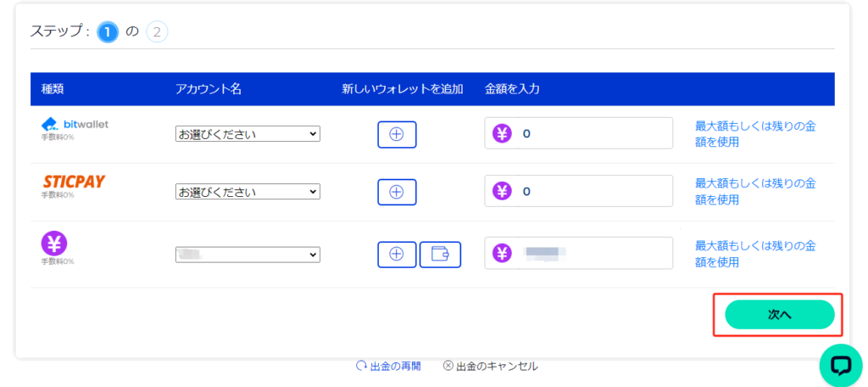Click the add wallet plus icon for STICPAY
The height and width of the screenshot is (387, 868).
coord(397,192)
